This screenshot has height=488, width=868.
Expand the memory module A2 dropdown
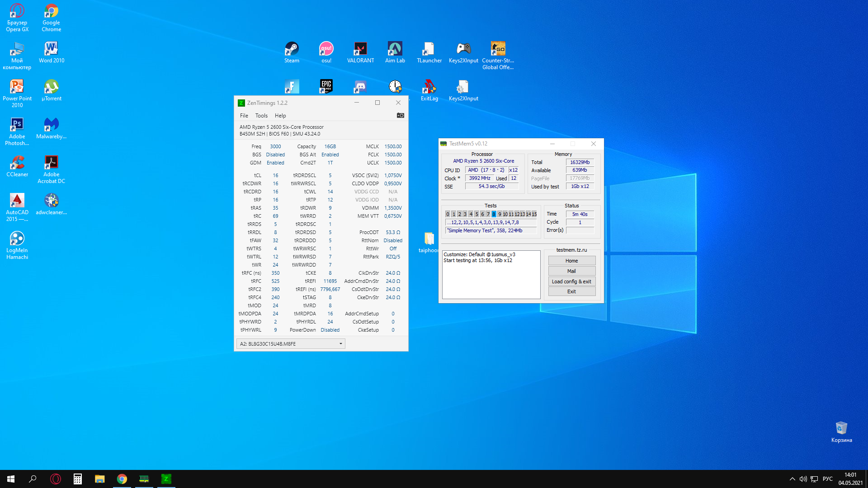[x=340, y=344]
